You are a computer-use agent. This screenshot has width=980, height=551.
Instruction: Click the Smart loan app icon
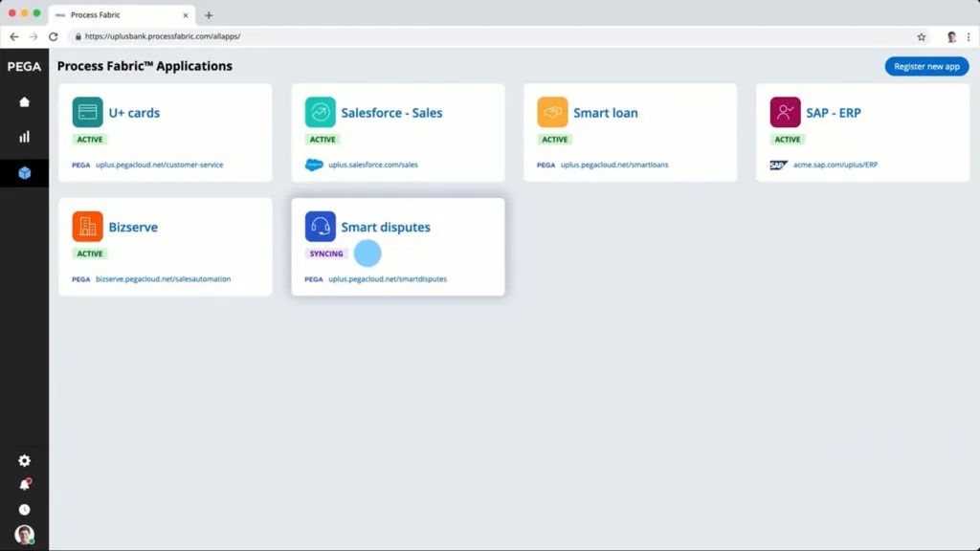point(552,113)
